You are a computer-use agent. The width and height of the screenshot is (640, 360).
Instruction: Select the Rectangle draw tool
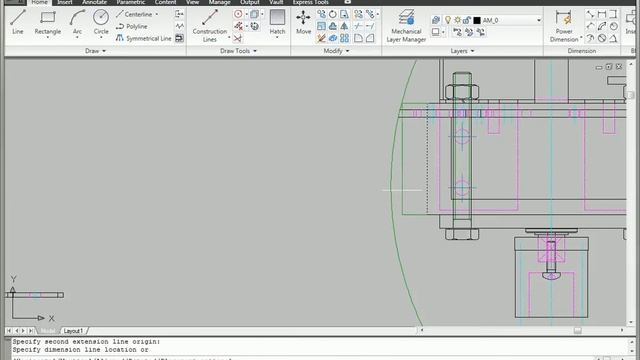click(x=48, y=22)
